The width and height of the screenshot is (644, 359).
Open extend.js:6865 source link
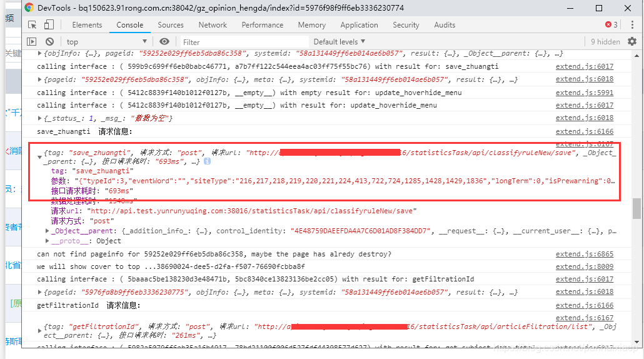tap(585, 254)
